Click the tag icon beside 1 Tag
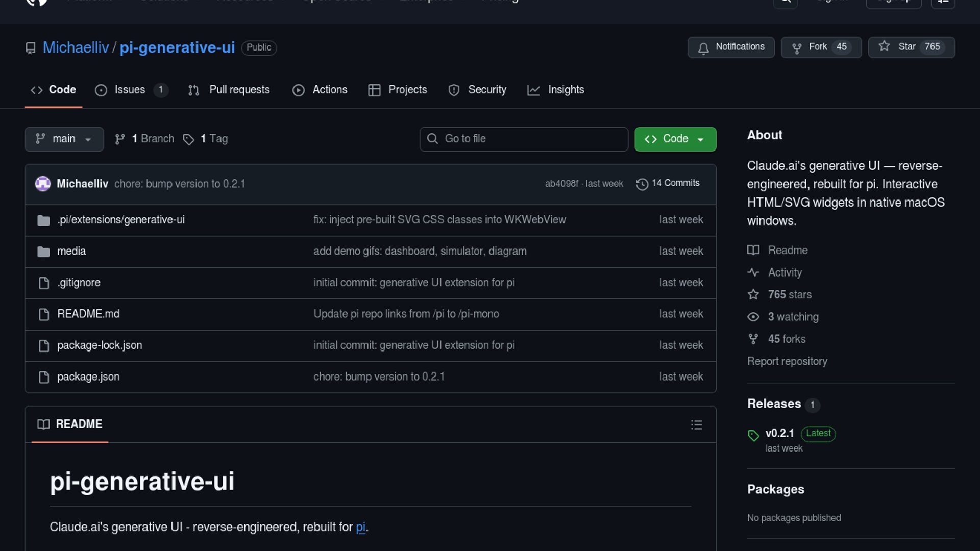This screenshot has width=980, height=551. (x=188, y=139)
